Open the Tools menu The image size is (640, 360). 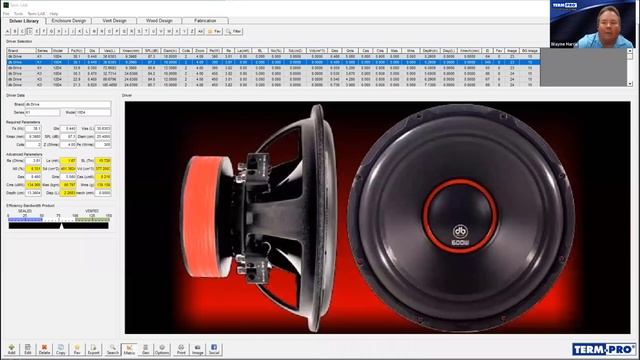click(x=19, y=14)
